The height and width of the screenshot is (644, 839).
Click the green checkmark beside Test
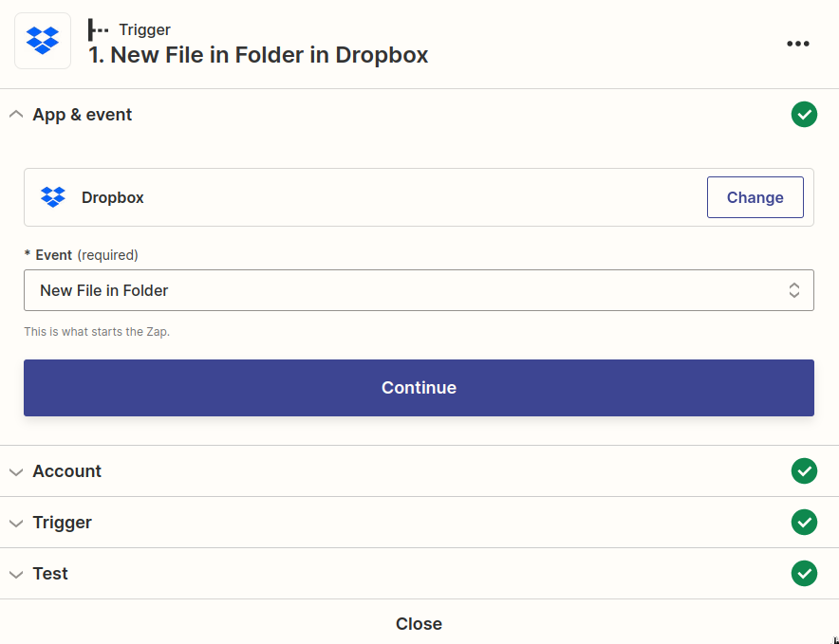click(x=804, y=574)
